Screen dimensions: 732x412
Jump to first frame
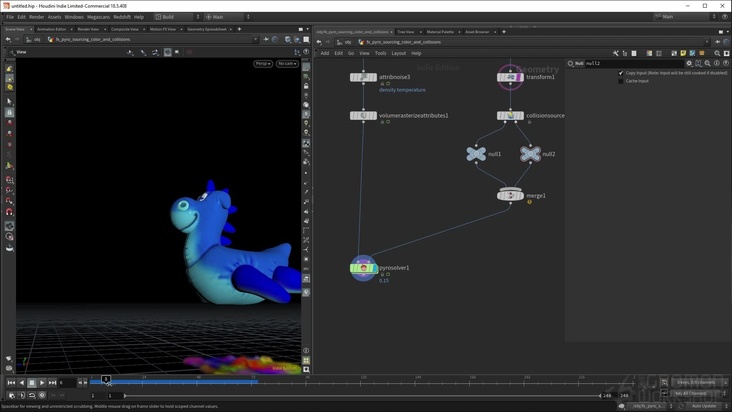click(11, 383)
